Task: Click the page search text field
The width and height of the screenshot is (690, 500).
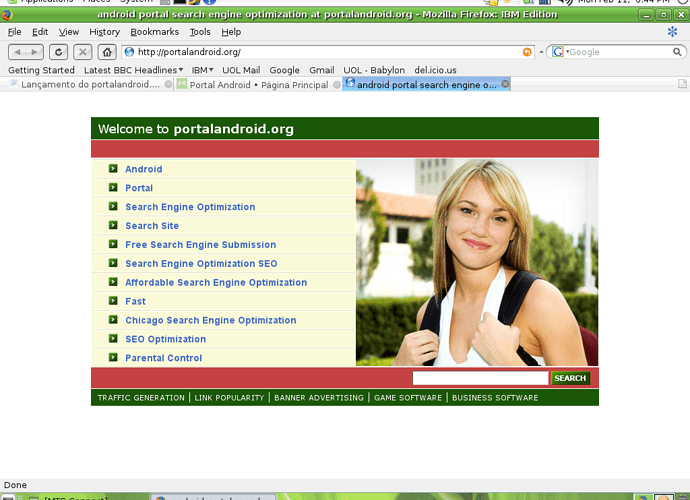Action: (x=480, y=378)
